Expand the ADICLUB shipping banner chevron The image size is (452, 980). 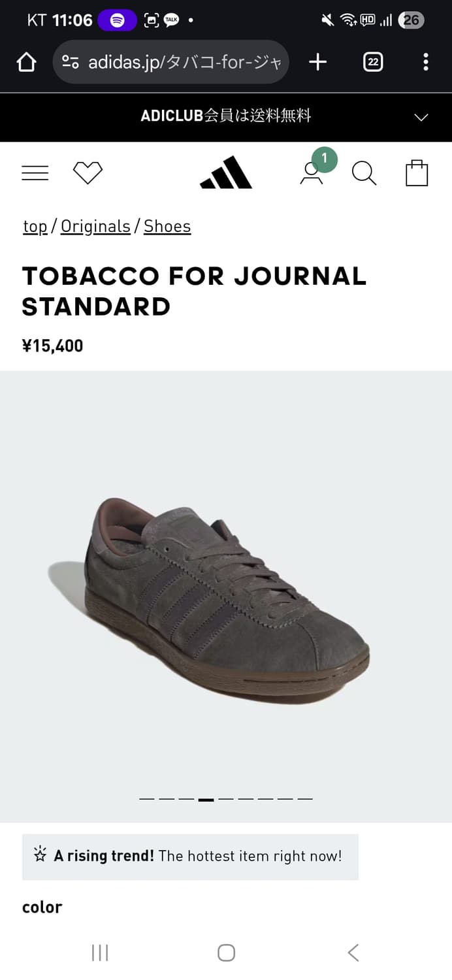[421, 118]
